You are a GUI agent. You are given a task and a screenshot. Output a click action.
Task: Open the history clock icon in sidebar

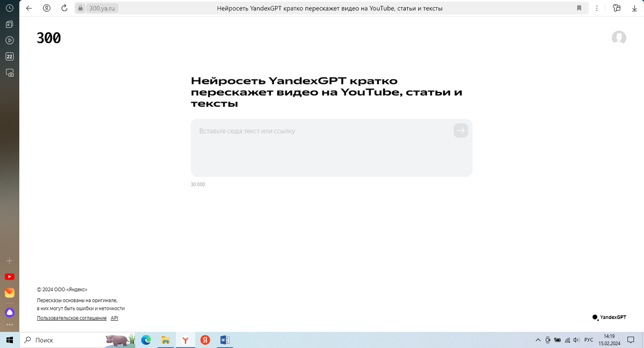point(10,8)
